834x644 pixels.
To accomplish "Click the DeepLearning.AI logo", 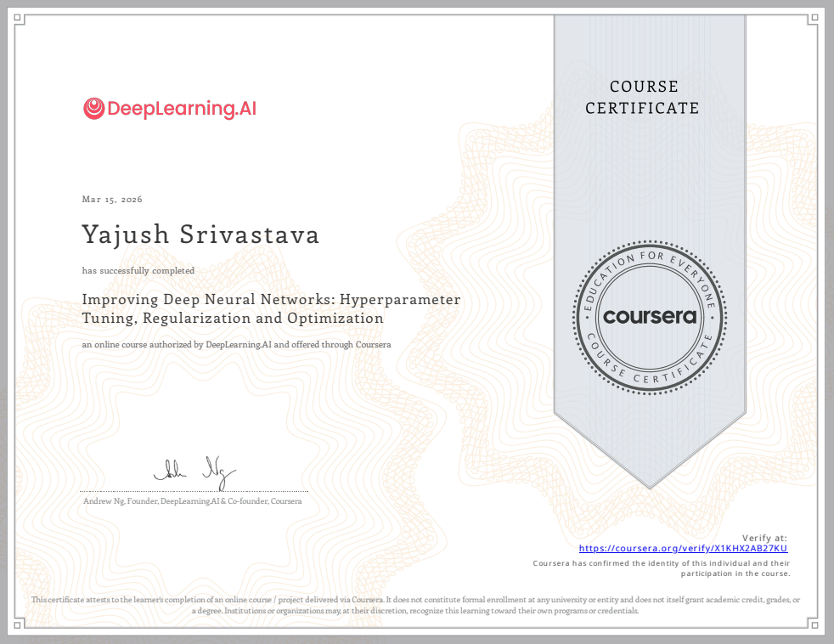I will [170, 109].
